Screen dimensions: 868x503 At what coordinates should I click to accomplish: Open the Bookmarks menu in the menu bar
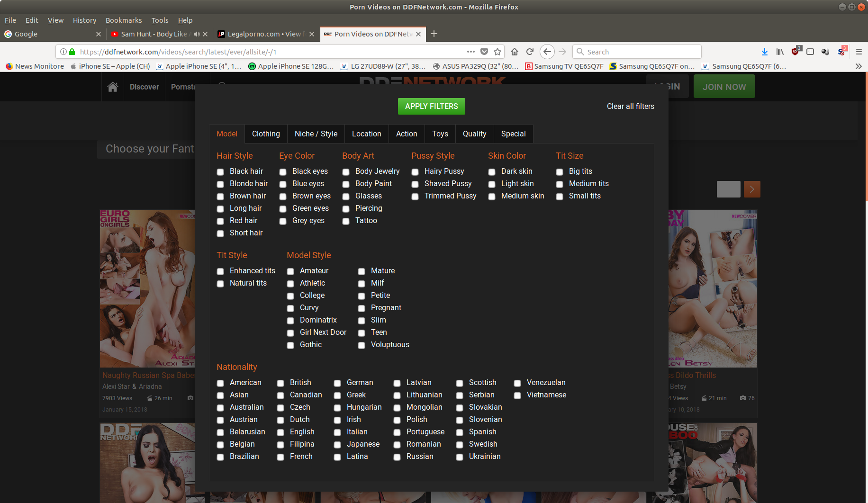coord(123,20)
